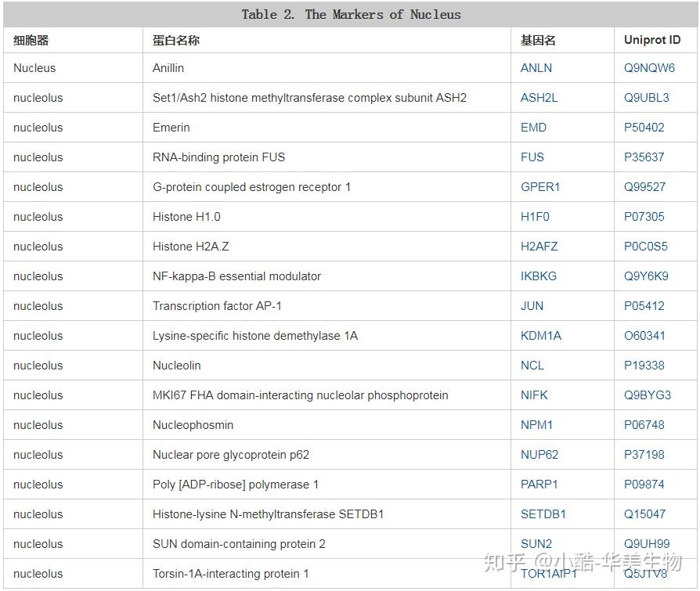Viewport: 700px width, 591px height.
Task: Click the Nucleolin protein name cell
Action: point(177,366)
